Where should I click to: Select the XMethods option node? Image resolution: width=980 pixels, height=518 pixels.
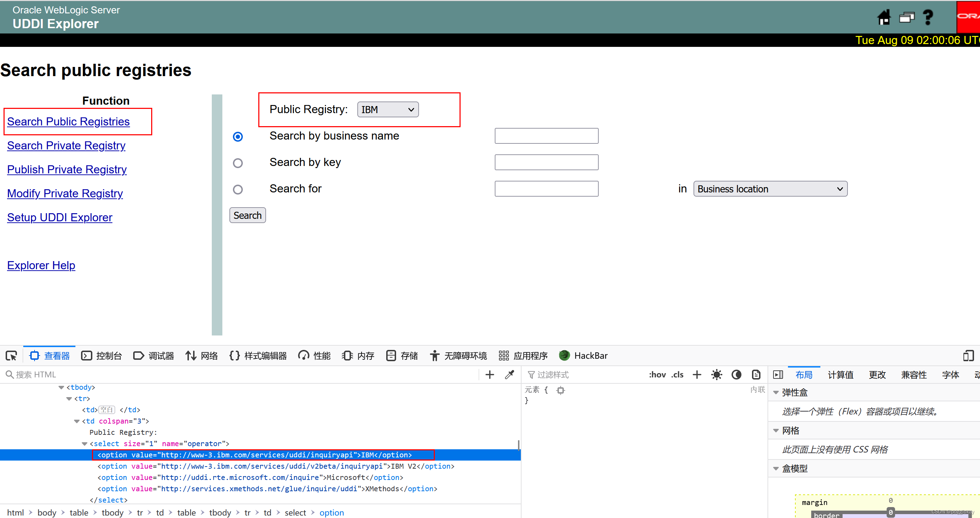[267, 489]
